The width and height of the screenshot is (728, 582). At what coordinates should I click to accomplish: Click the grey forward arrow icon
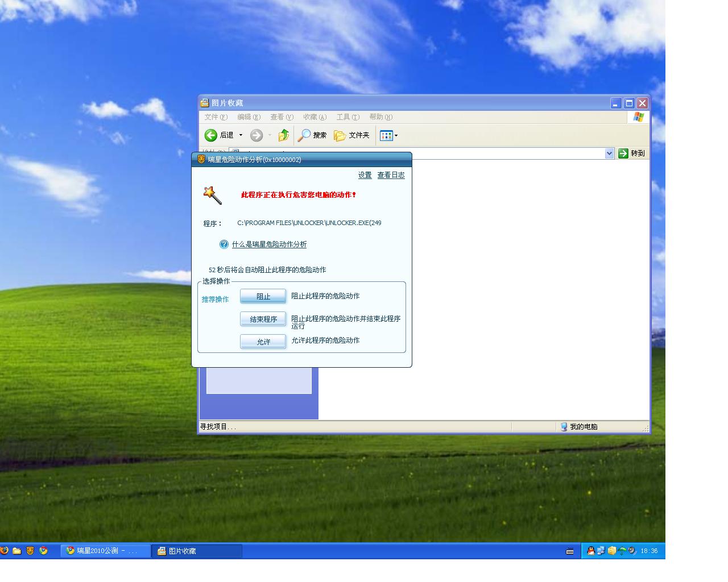(x=257, y=135)
